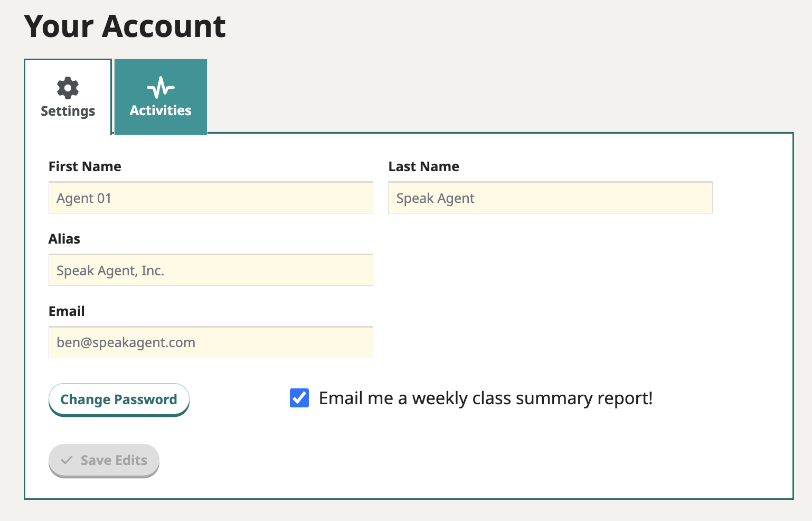Screen dimensions: 812x521
Task: Click the 'Email' field label
Action: click(x=67, y=311)
